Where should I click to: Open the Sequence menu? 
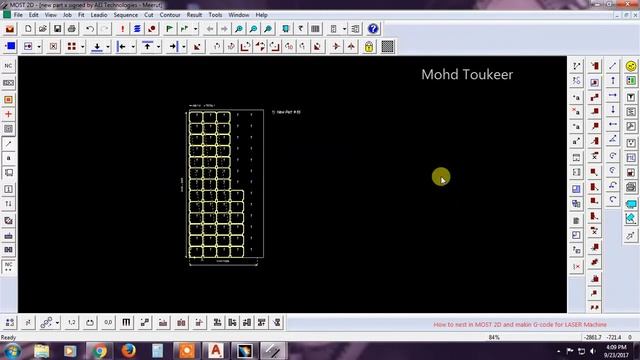click(125, 15)
